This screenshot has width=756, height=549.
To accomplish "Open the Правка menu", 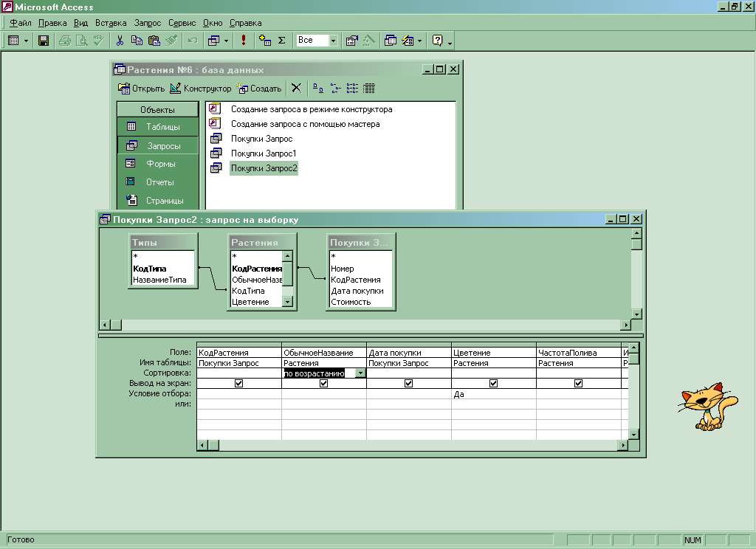I will (52, 23).
